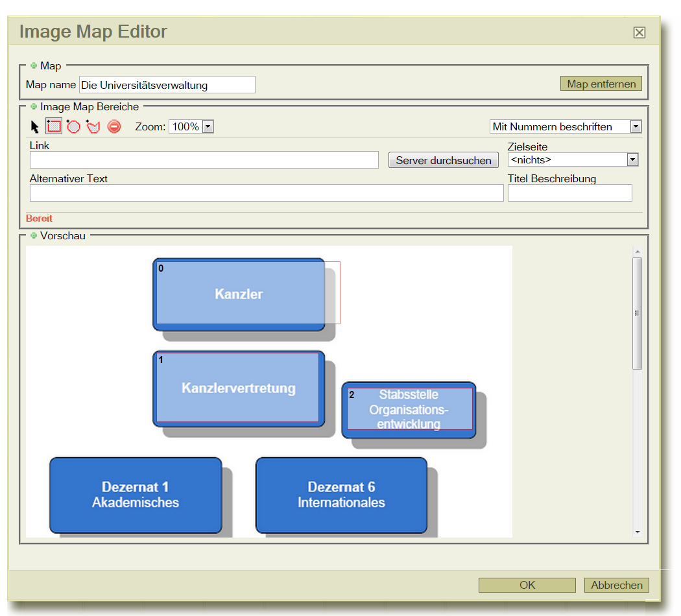Screen dimensions: 681x616
Task: Select the polygon area tool
Action: click(93, 126)
